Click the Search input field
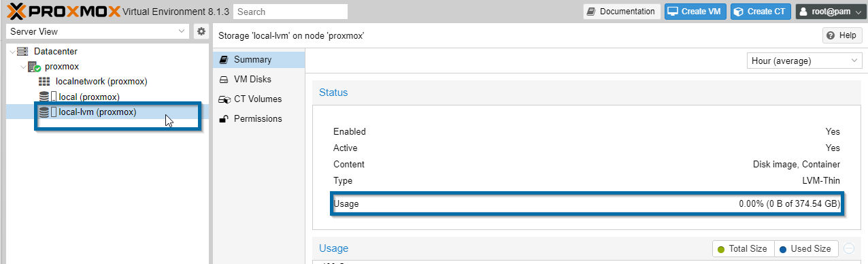This screenshot has width=868, height=264. tap(290, 12)
